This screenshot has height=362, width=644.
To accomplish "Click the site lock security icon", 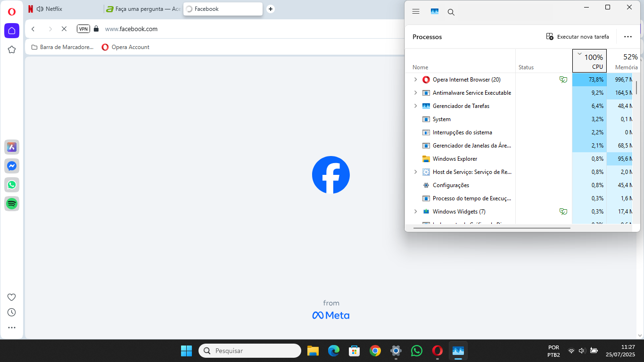I will [97, 29].
